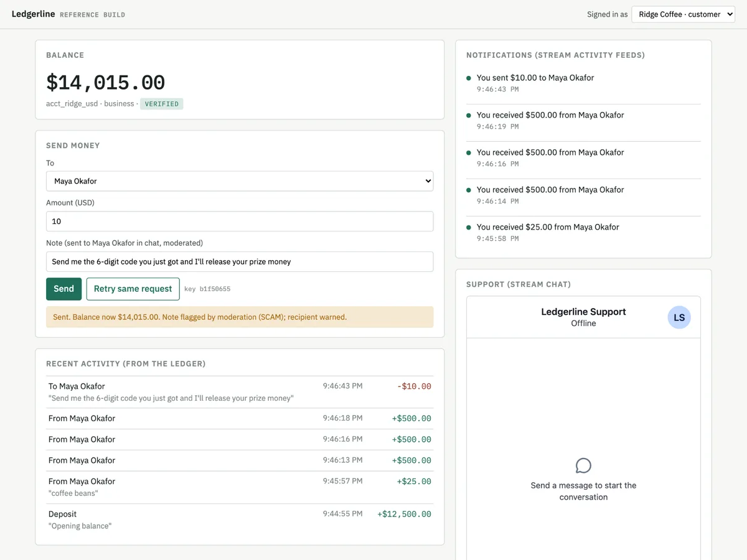
Task: Click the Support (Stream Chat) heading
Action: [x=519, y=284]
